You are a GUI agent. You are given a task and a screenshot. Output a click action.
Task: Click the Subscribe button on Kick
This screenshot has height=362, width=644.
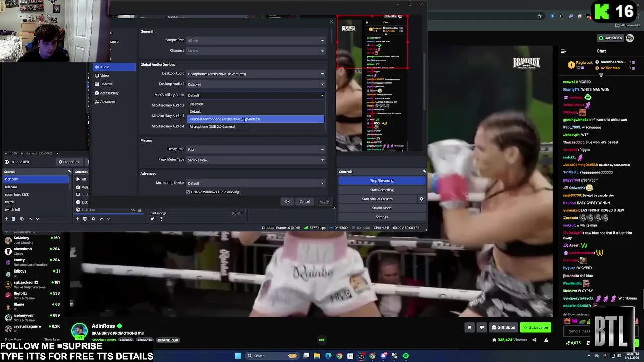[535, 327]
